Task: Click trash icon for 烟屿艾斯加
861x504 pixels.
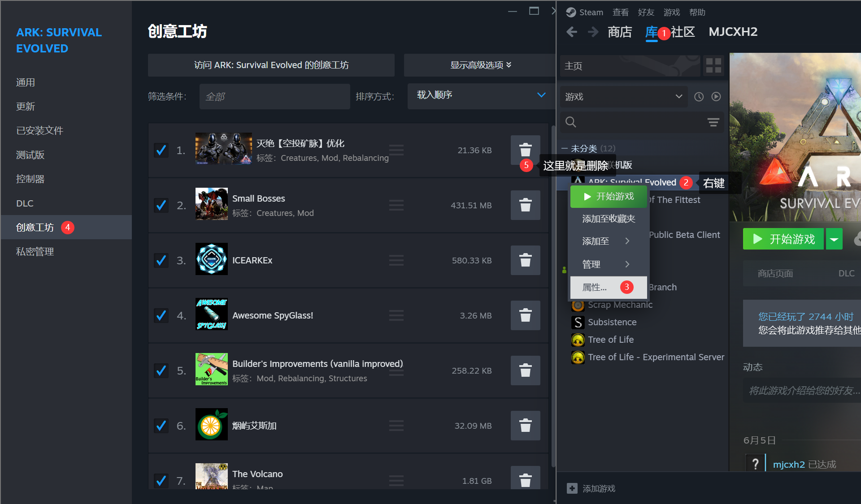Action: [525, 426]
